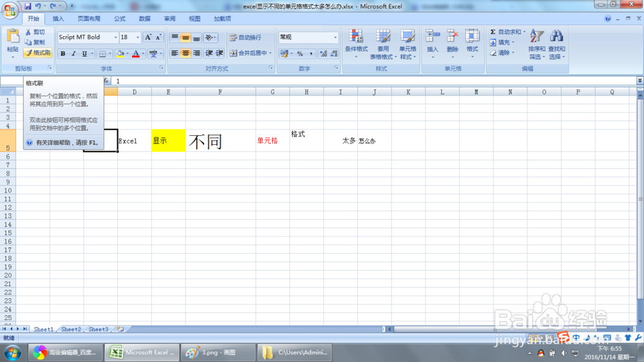The image size is (644, 362).
Task: Select the cell with red text 单元格
Action: 272,140
